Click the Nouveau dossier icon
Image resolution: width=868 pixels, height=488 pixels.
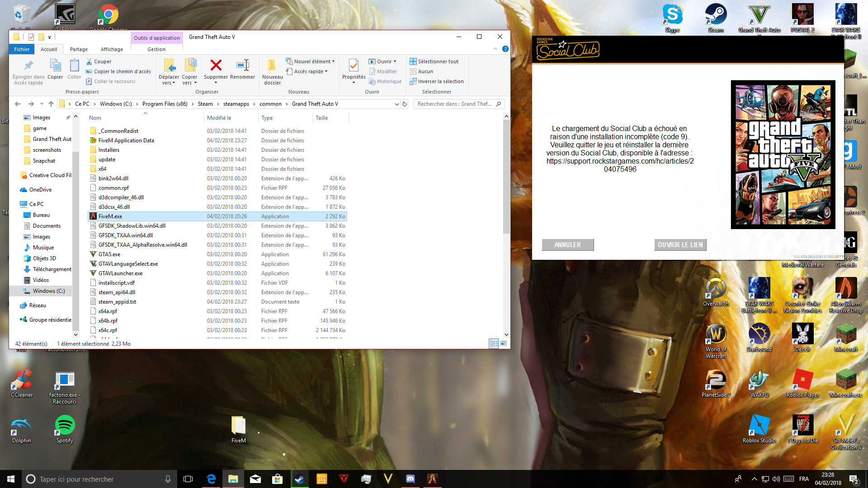click(272, 66)
